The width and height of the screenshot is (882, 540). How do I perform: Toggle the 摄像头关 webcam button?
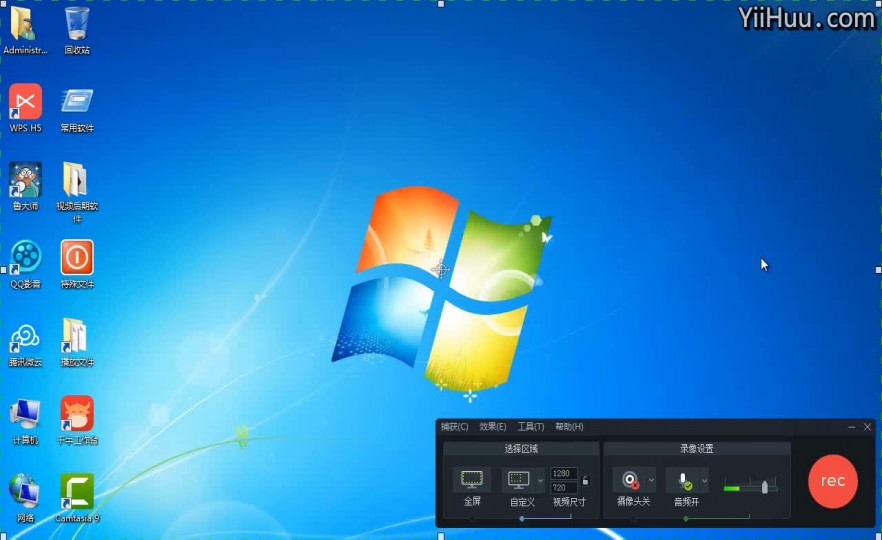pos(630,480)
